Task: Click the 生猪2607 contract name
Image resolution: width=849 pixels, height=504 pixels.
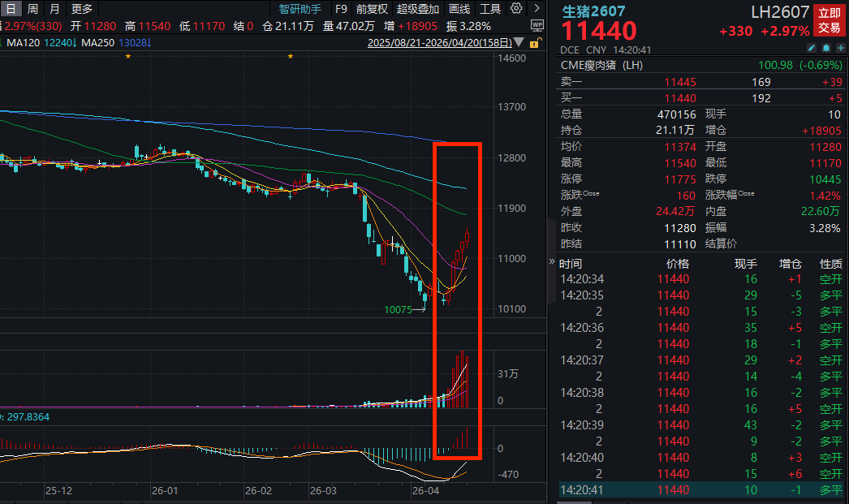Action: pos(593,11)
